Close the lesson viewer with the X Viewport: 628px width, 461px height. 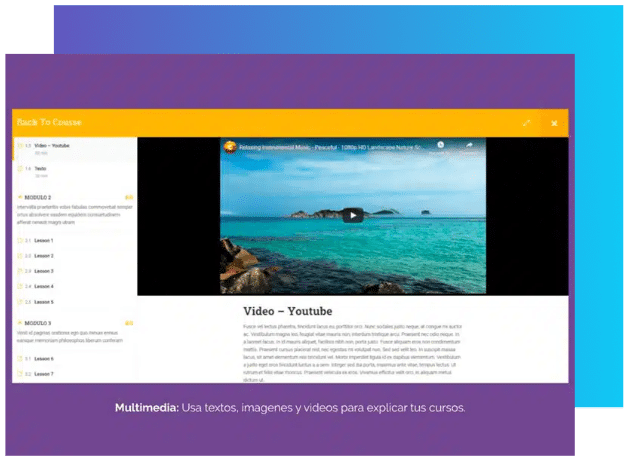pos(554,123)
